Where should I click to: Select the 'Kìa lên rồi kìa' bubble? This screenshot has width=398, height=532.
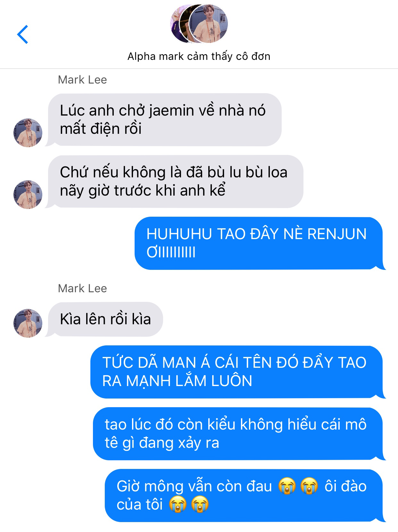pos(104,319)
